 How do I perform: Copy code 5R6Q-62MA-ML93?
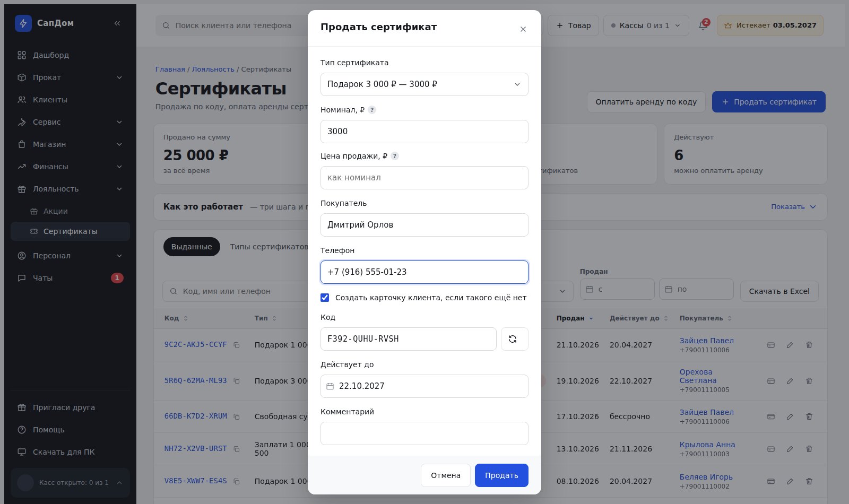tap(237, 381)
